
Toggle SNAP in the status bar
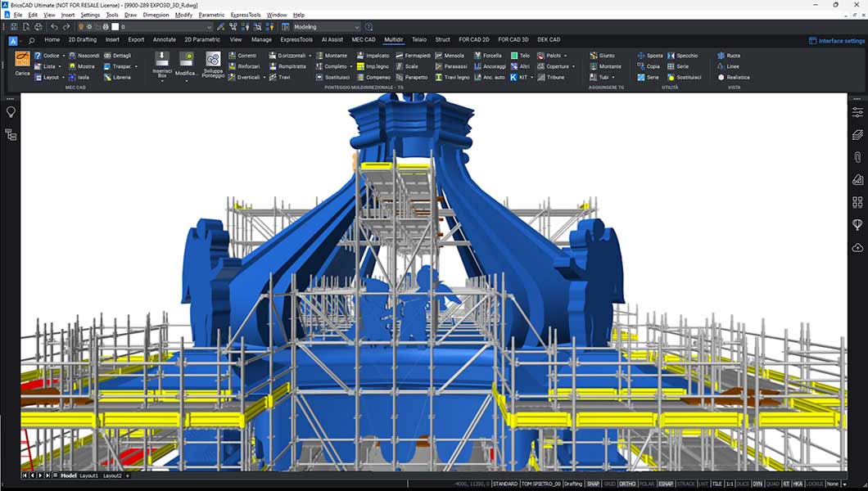[593, 484]
